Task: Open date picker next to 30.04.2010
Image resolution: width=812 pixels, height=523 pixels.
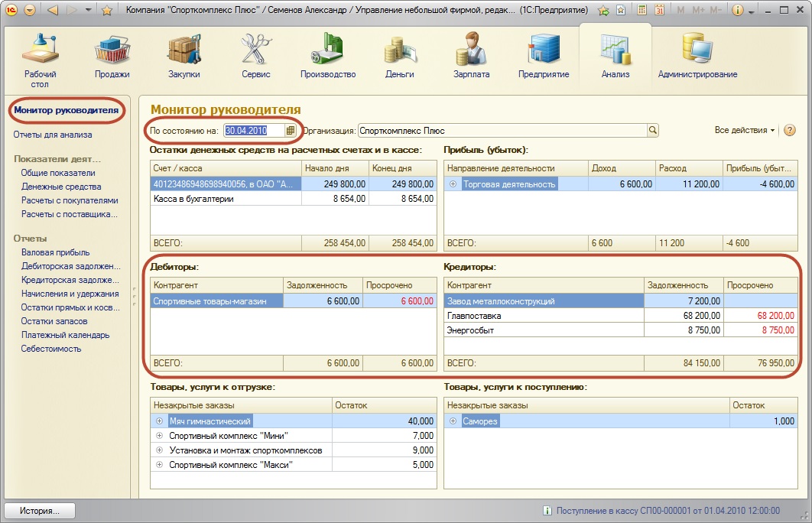Action: [x=291, y=131]
